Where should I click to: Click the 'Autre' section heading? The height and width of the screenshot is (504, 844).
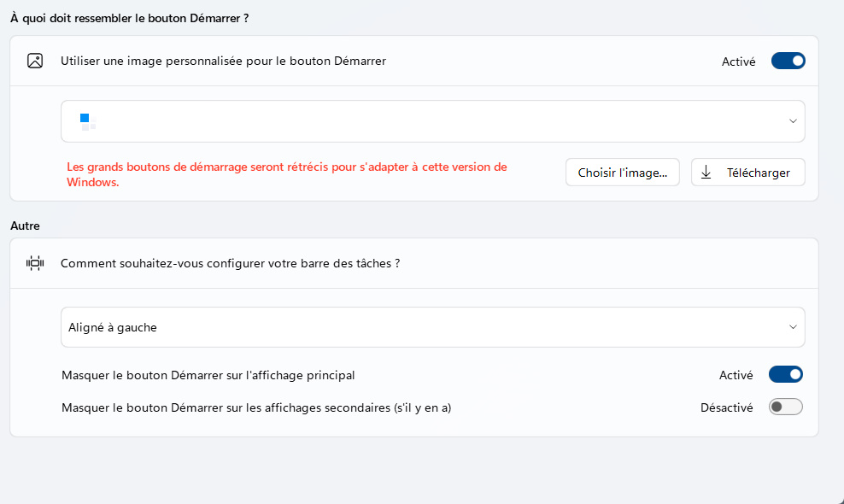[25, 226]
